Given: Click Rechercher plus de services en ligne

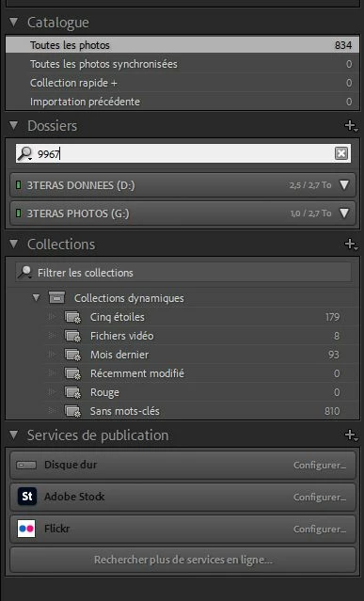Looking at the screenshot, I should tap(182, 560).
